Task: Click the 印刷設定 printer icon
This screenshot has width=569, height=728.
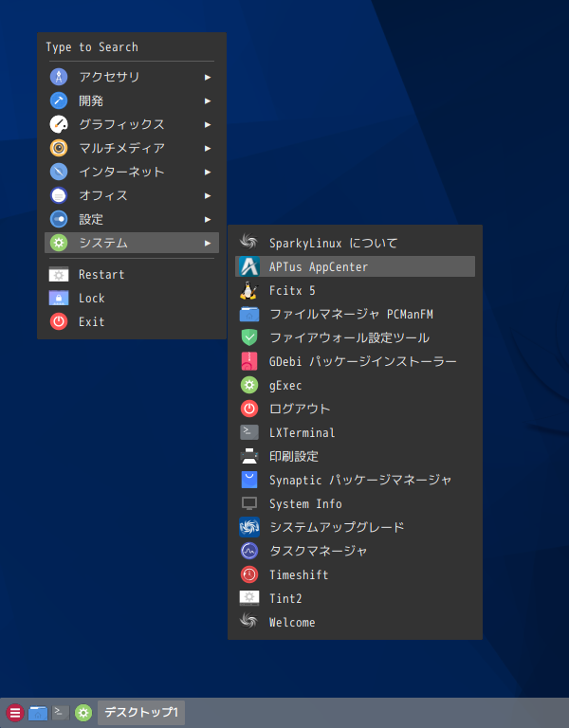Action: click(x=249, y=456)
